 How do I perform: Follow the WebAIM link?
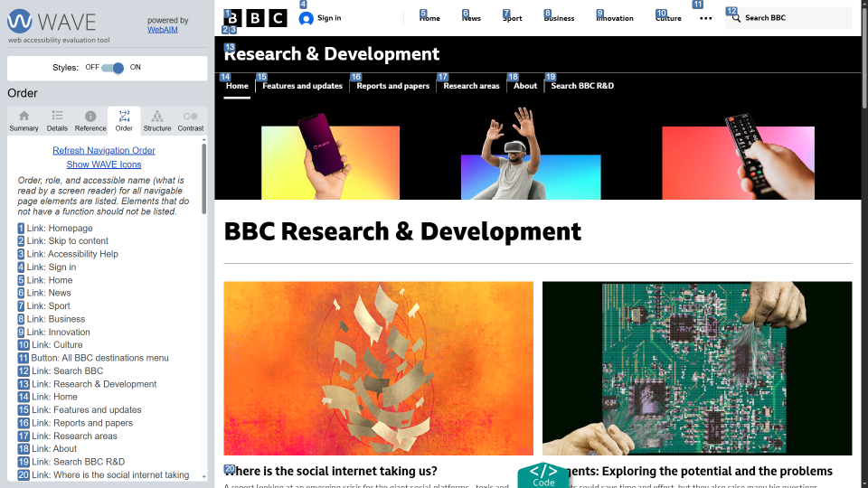(162, 30)
